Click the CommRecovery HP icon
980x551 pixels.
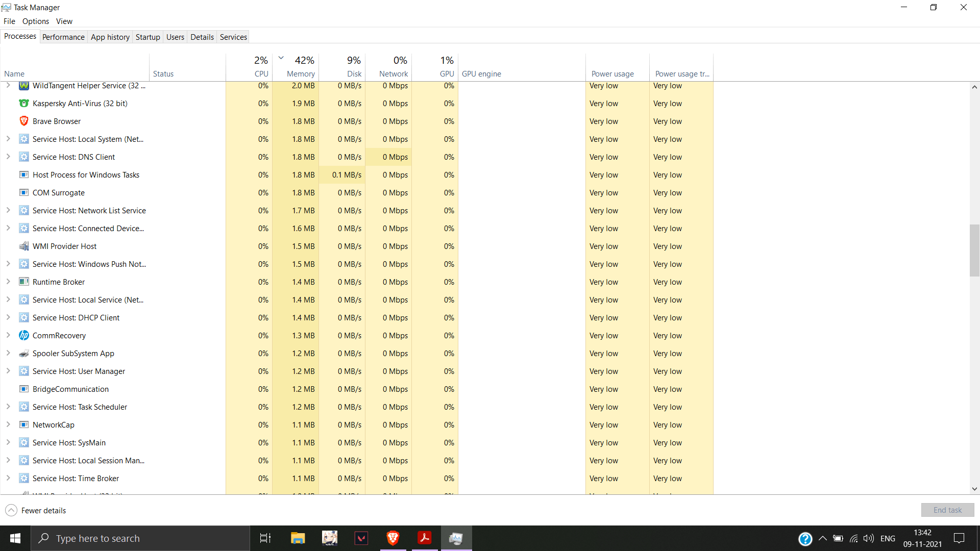pos(24,336)
